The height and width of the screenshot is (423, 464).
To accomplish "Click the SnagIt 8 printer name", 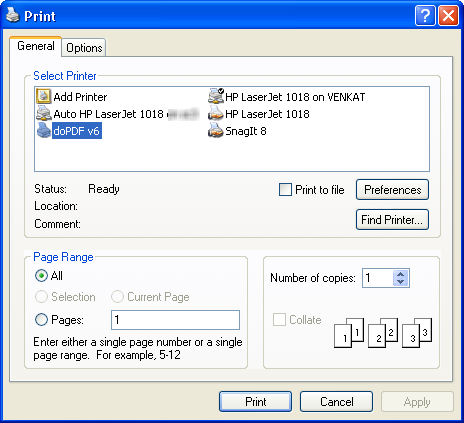I will [246, 131].
